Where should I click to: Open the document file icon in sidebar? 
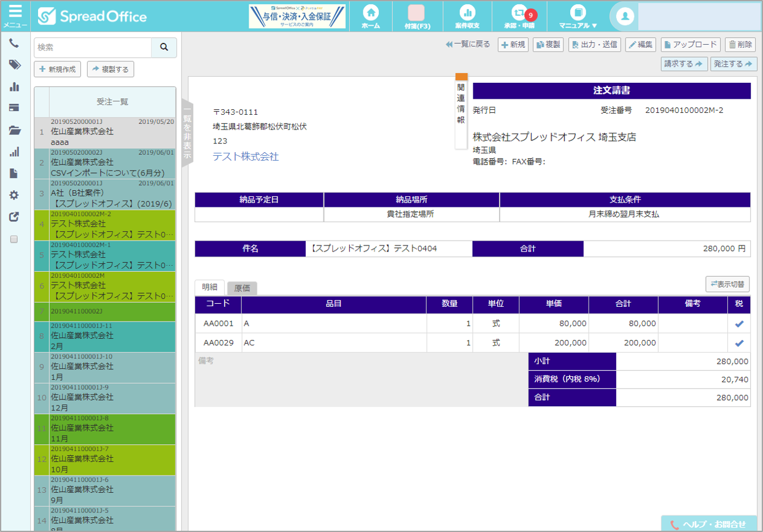tap(14, 174)
